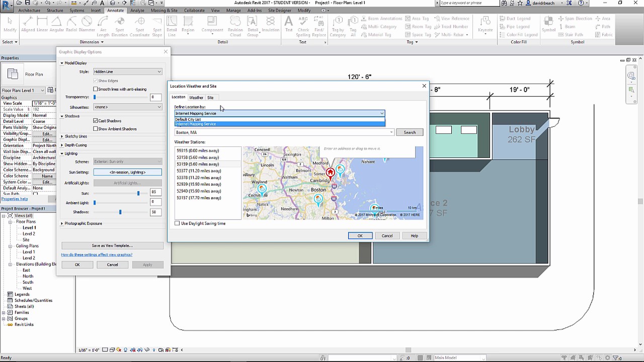Viewport: 644px width, 362px height.
Task: Open the Revit application menu button
Action: [7, 6]
